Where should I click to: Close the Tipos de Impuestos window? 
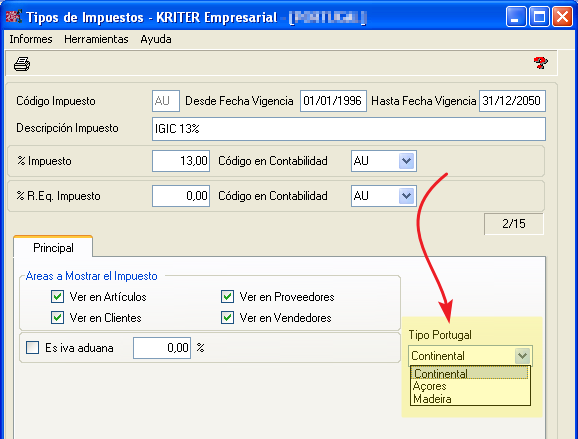coord(562,17)
